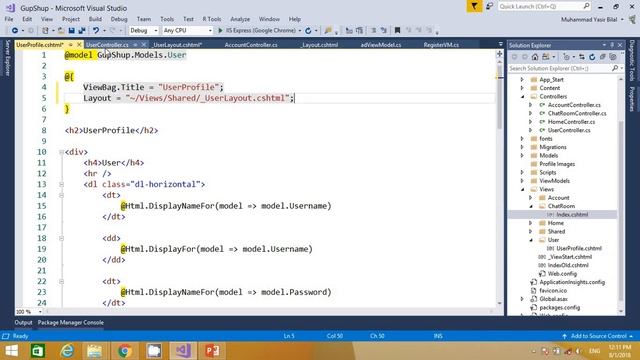Expand the Models folder node

tap(522, 156)
